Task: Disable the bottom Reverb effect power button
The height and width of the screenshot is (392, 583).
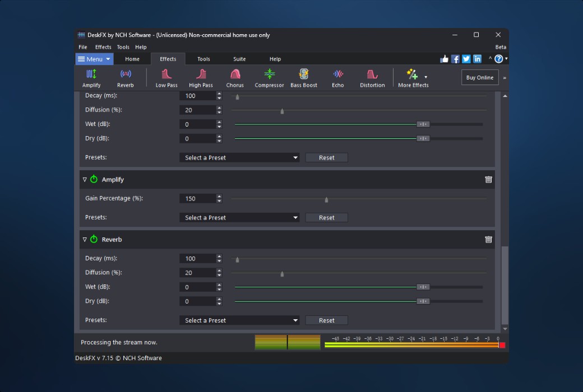Action: point(94,240)
